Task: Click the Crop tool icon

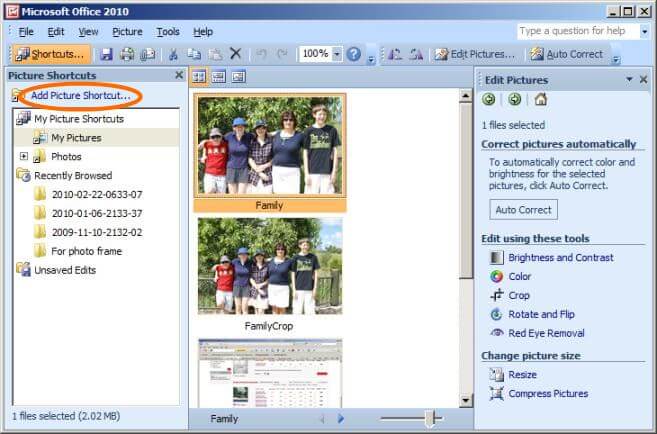Action: click(497, 295)
